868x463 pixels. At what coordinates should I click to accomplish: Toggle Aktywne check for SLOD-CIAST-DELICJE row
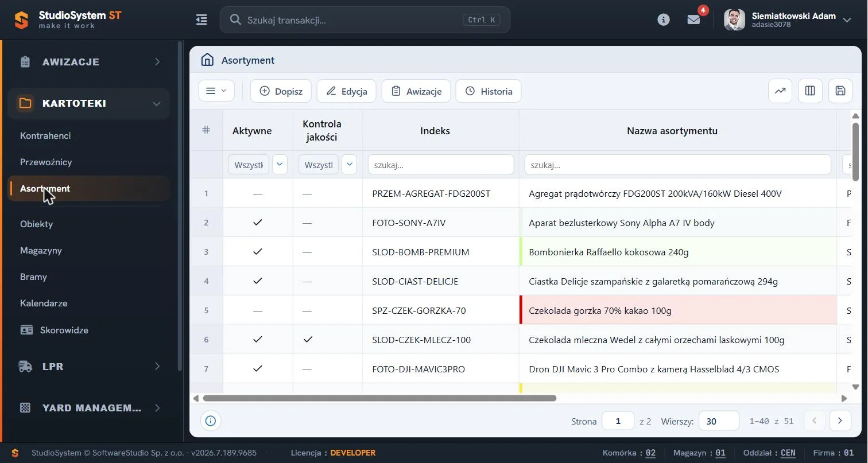click(x=258, y=281)
